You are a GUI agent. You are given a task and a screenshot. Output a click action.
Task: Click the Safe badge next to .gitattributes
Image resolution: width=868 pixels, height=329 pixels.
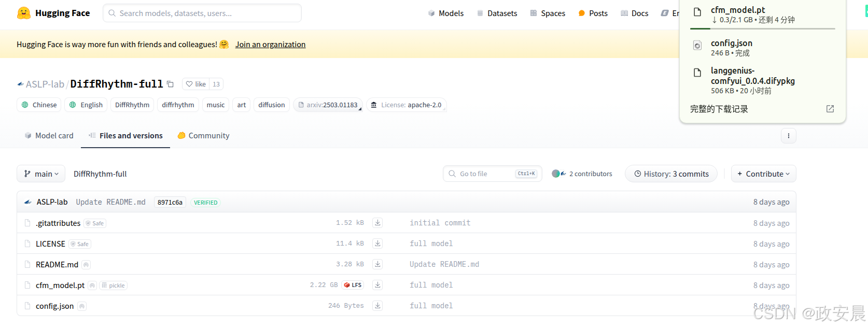point(95,223)
